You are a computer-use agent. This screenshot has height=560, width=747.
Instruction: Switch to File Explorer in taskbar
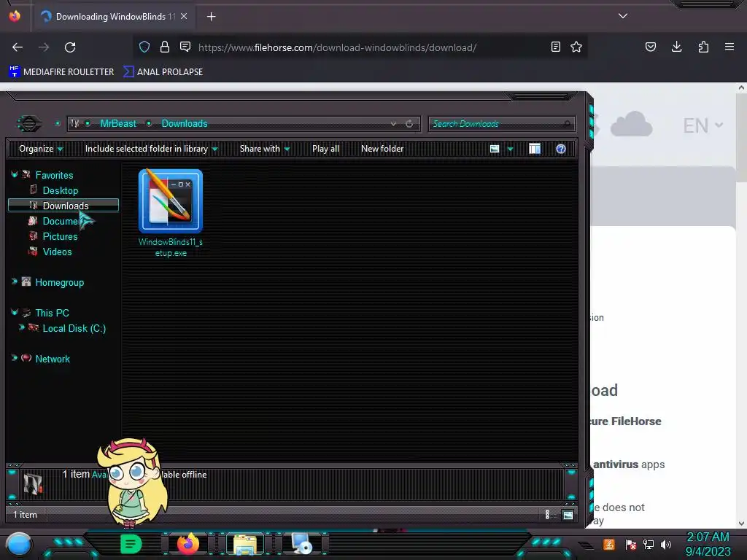point(245,544)
